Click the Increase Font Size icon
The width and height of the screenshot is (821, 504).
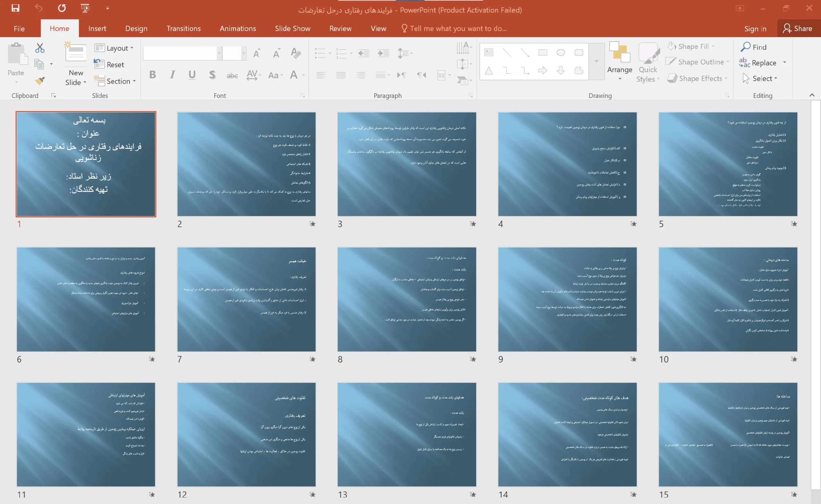[256, 53]
